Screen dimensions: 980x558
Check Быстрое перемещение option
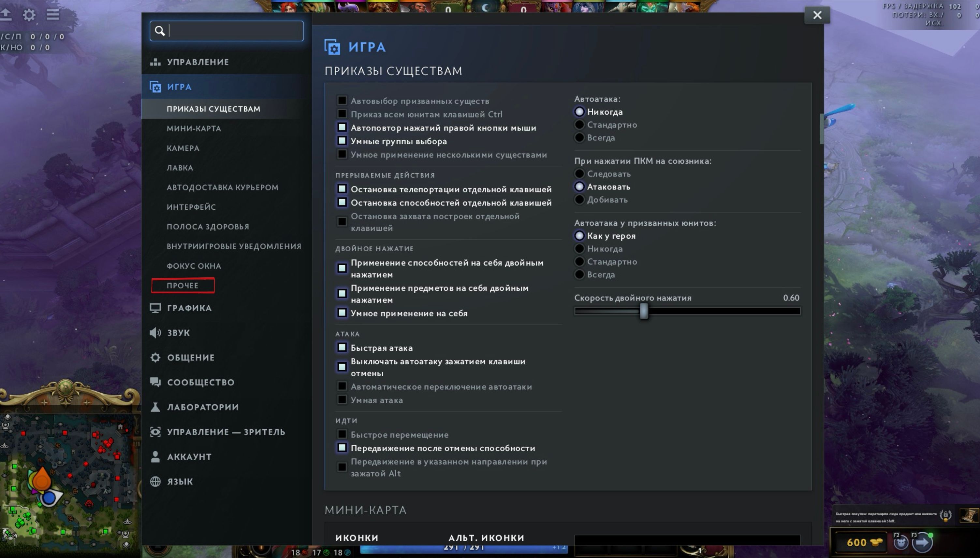pos(342,434)
